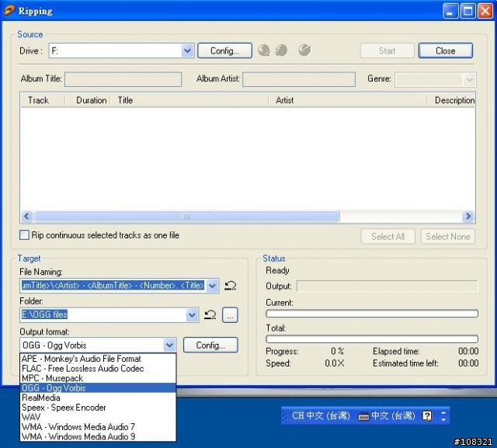Screen dimensions: 497x448
Task: Reset the File Naming pattern to default
Action: (231, 286)
